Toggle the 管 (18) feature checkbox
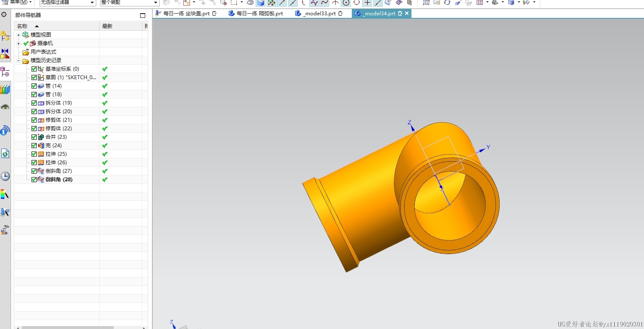 [34, 94]
